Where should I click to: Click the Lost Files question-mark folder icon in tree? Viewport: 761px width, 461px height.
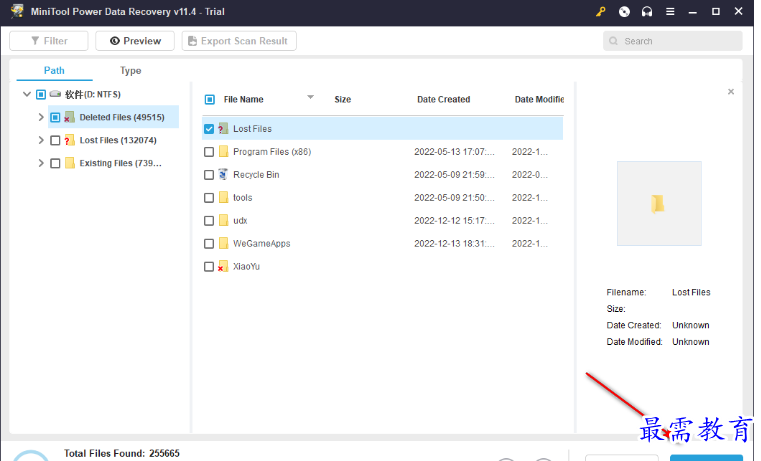pyautogui.click(x=70, y=140)
